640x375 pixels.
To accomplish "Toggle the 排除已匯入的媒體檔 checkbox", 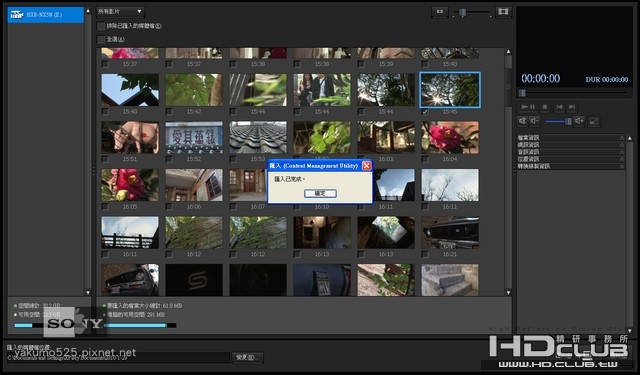I will tap(101, 26).
